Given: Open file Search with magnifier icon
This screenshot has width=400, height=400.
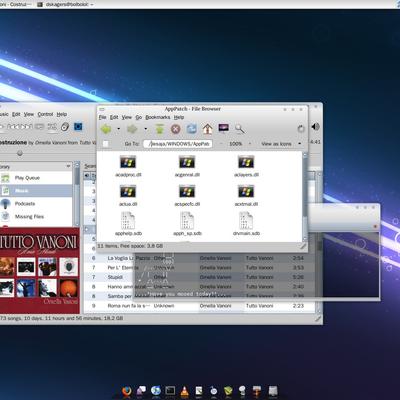Looking at the screenshot, I should tap(239, 129).
